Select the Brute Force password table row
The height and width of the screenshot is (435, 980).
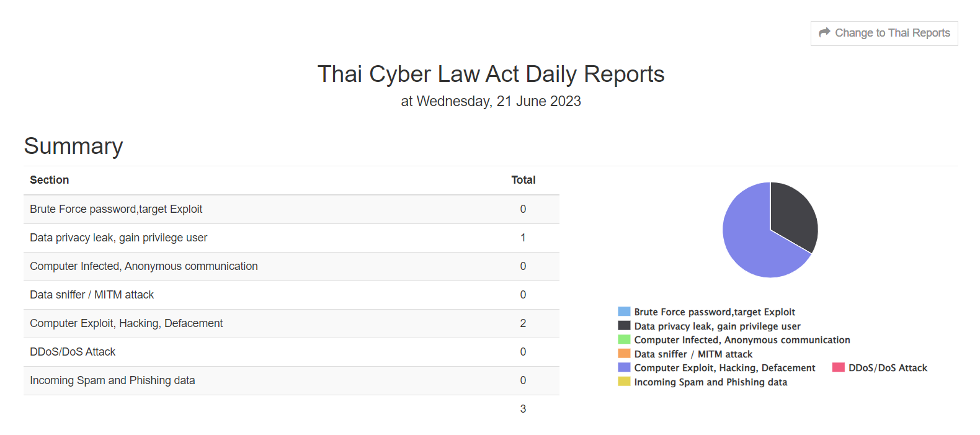[291, 209]
